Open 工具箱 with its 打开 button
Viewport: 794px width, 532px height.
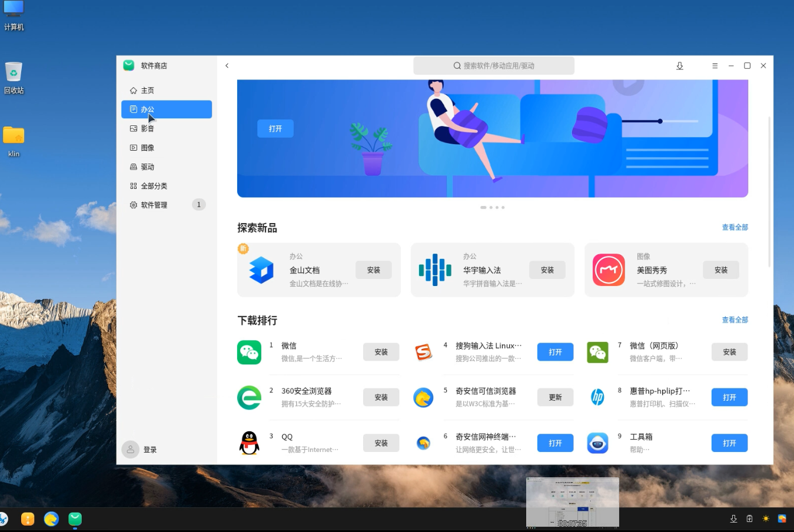pos(730,443)
